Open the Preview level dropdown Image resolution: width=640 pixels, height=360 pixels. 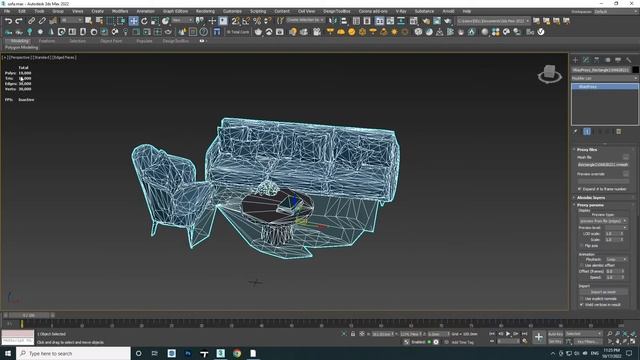tap(616, 227)
